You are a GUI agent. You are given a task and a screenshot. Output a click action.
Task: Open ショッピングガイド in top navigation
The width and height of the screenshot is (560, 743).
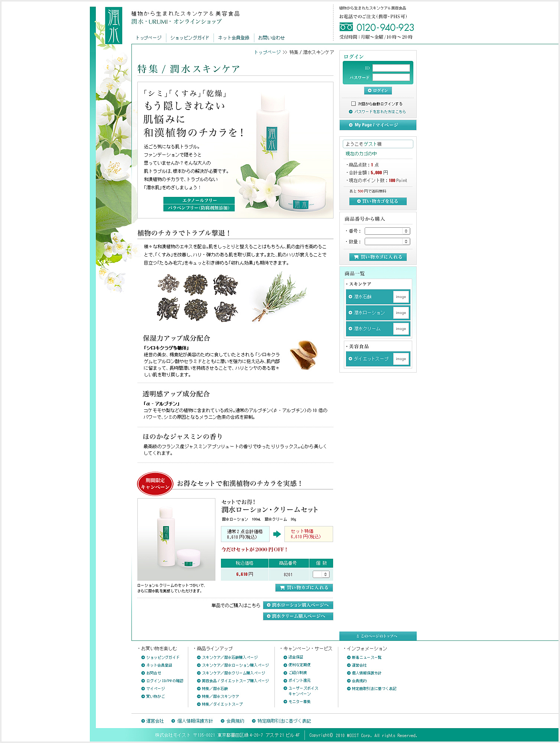[x=190, y=38]
